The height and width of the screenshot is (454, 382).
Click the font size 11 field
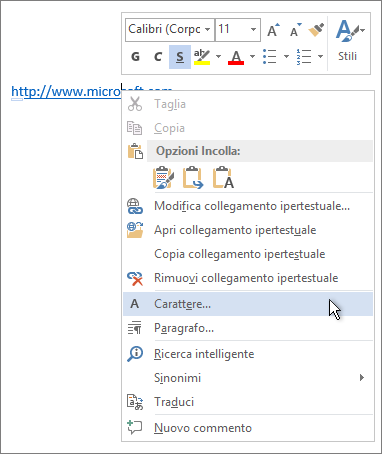tap(232, 30)
